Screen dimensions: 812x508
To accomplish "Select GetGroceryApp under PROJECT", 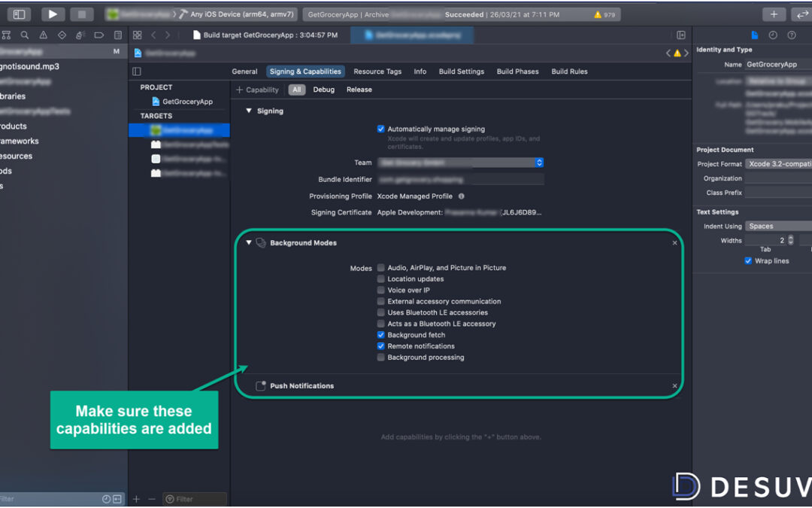I will [x=182, y=102].
